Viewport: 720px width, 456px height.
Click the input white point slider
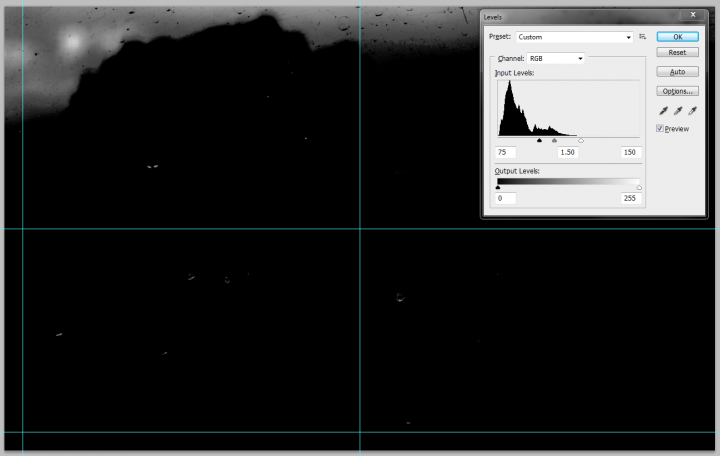tap(581, 141)
